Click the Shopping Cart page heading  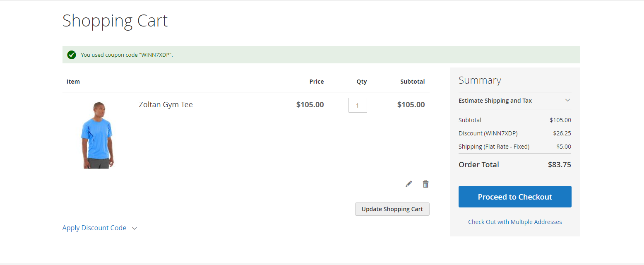pyautogui.click(x=115, y=21)
